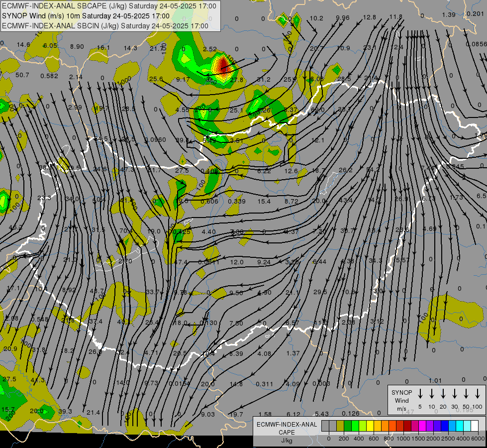Click the 10 m/s wind arrow in legend
This screenshot has width=487, height=448.
point(431,393)
